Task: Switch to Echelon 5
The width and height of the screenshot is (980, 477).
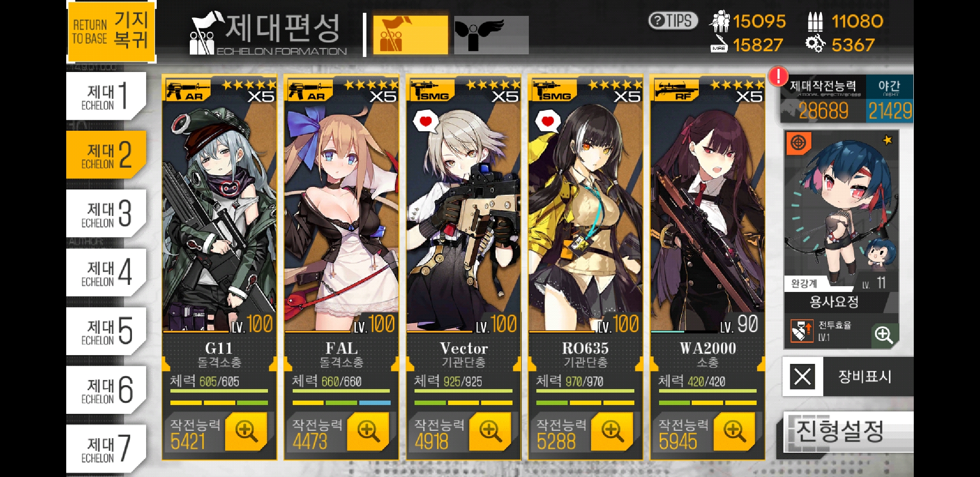Action: 106,331
